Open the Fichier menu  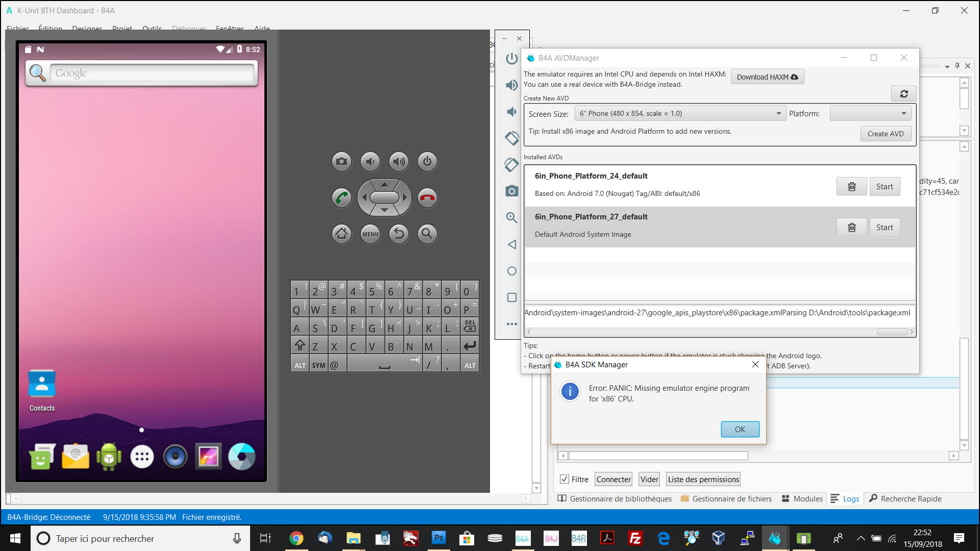tap(17, 28)
